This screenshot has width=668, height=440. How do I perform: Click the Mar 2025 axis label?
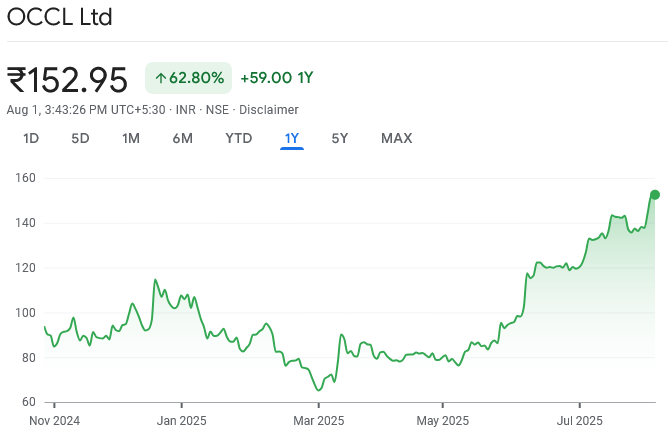click(x=316, y=420)
